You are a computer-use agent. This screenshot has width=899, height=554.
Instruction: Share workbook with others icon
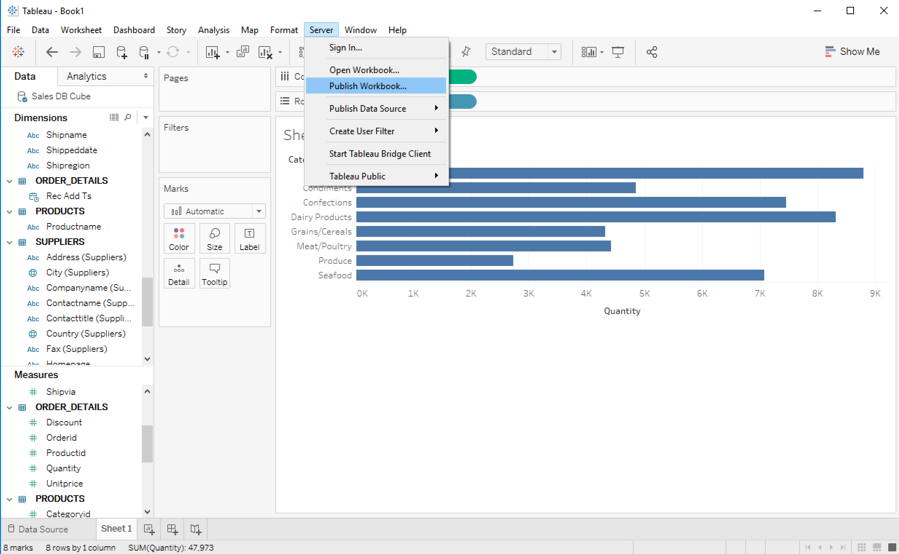pyautogui.click(x=652, y=52)
